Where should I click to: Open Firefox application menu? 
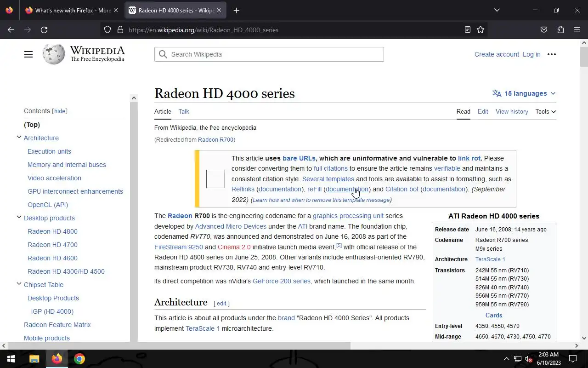(x=577, y=30)
